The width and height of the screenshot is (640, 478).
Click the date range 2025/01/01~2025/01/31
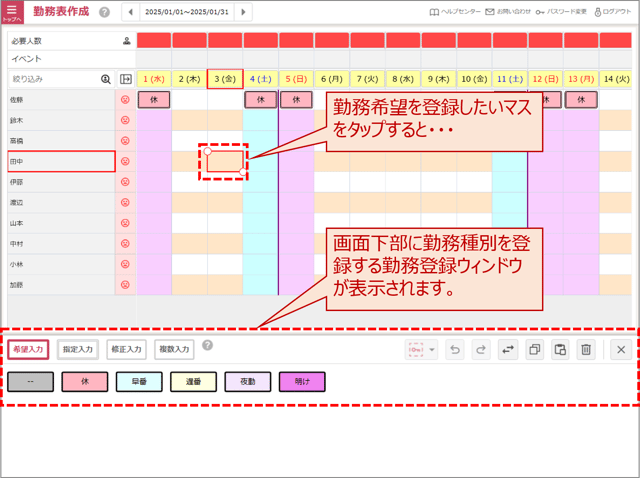[187, 12]
